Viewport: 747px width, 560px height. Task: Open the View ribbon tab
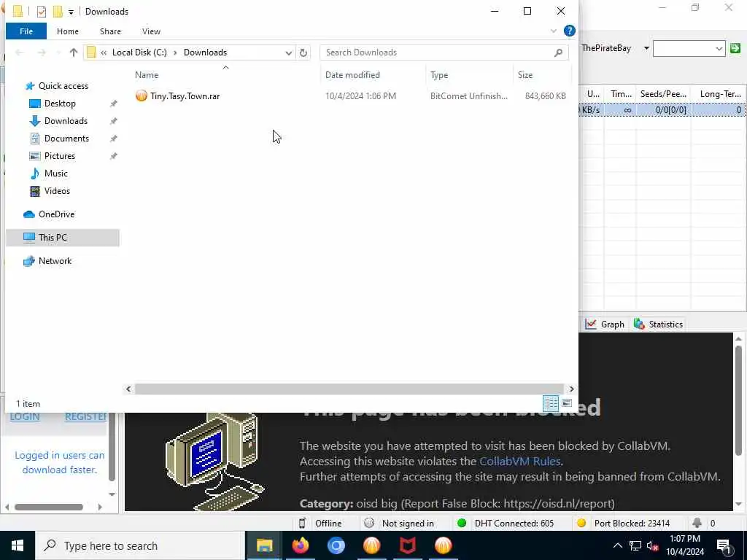[x=151, y=31]
